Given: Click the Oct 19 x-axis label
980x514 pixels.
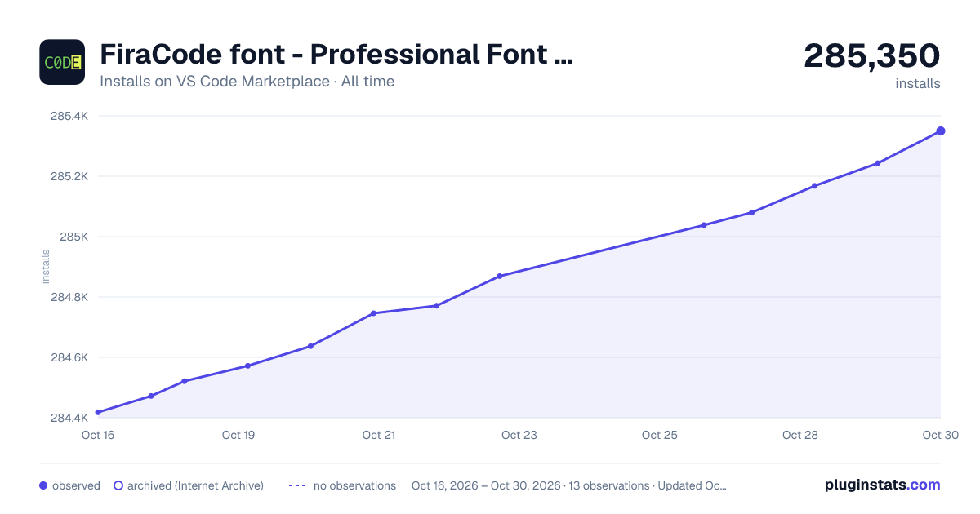Looking at the screenshot, I should click(x=238, y=435).
